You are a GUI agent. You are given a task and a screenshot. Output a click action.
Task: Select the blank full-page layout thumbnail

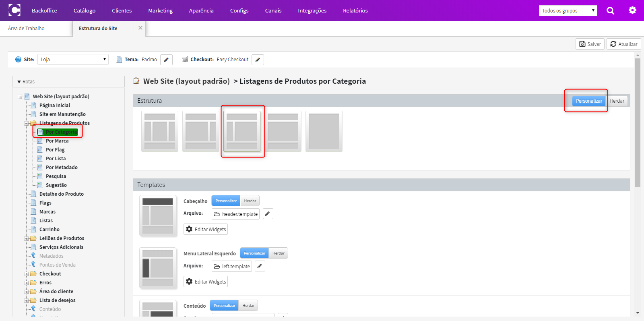coord(324,131)
